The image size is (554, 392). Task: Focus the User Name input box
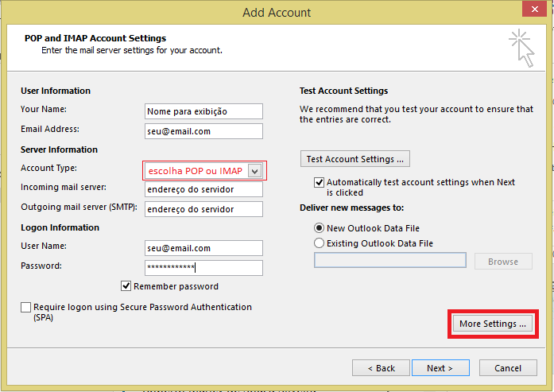pos(203,248)
